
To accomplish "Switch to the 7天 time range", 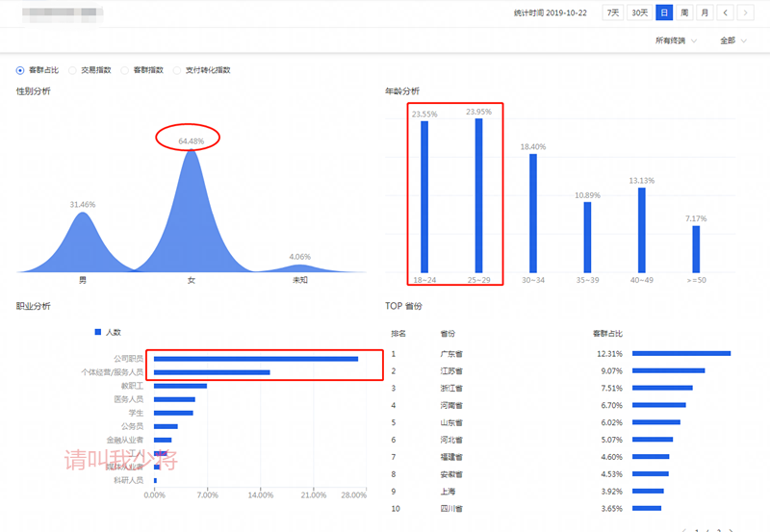I will pos(612,13).
